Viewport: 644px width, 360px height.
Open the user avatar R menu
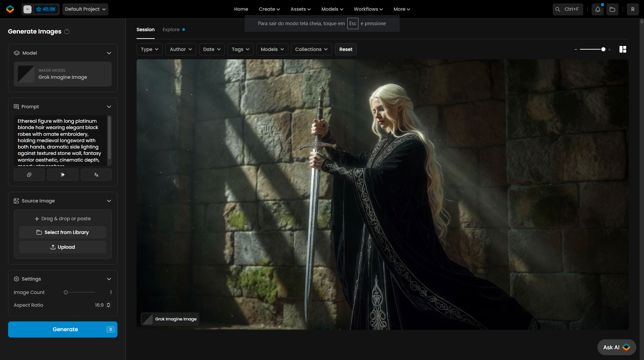[x=633, y=9]
